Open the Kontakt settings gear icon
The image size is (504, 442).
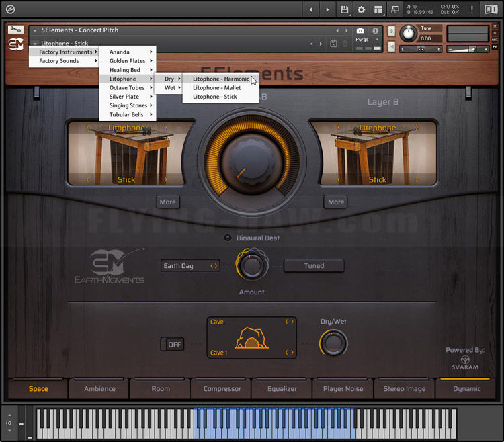(x=362, y=9)
